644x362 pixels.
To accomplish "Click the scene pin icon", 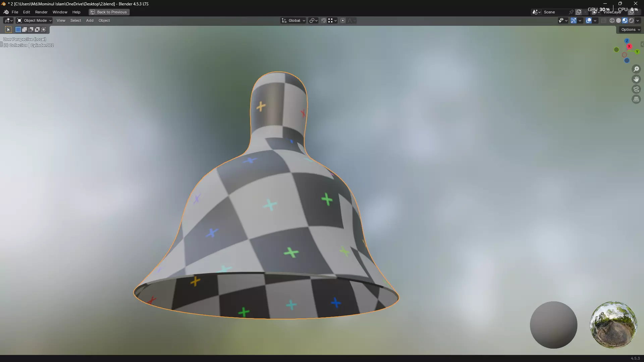I will (x=571, y=12).
